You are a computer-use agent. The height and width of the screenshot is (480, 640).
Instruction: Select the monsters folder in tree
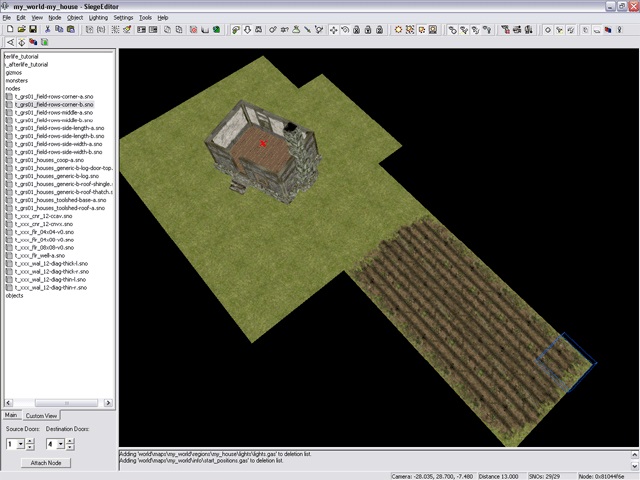(17, 80)
